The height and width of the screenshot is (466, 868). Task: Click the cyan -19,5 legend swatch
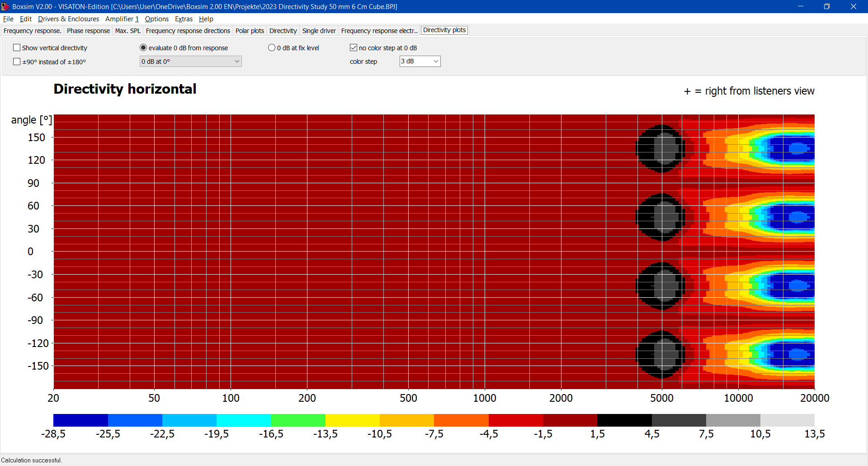tap(244, 420)
